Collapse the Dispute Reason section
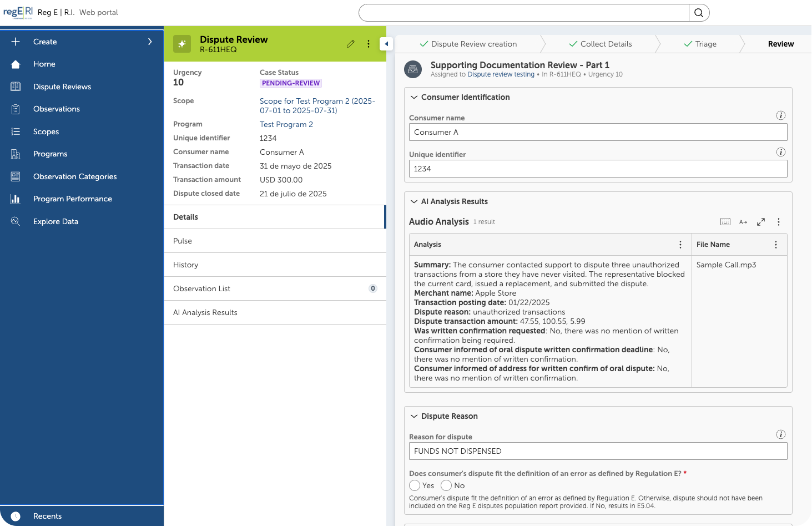This screenshot has height=527, width=812. pos(414,416)
